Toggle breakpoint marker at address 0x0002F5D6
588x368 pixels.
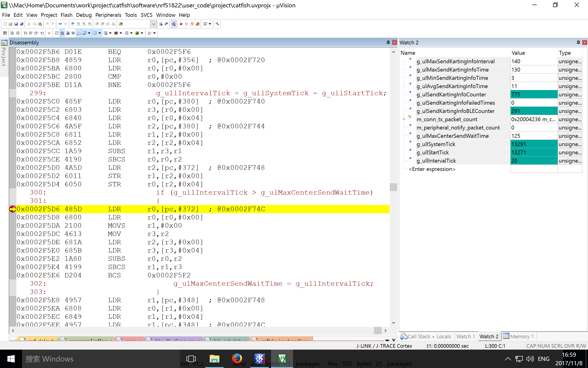coord(12,209)
